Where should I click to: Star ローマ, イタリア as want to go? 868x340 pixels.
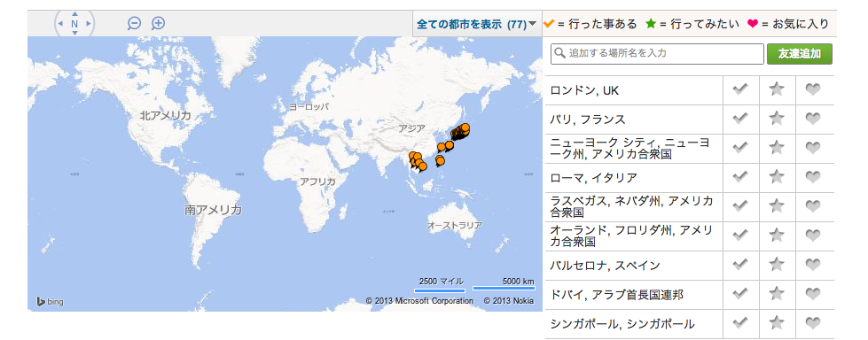click(x=777, y=177)
